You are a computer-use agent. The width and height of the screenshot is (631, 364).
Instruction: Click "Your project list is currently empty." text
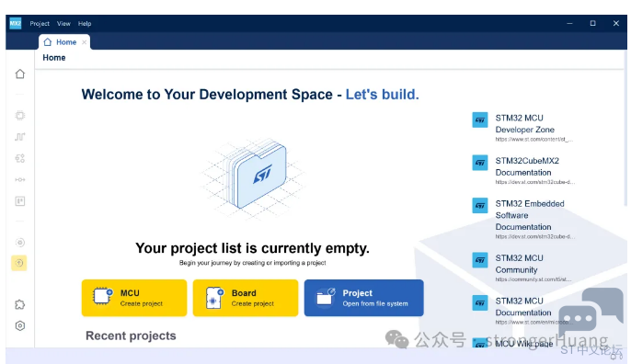(x=252, y=248)
